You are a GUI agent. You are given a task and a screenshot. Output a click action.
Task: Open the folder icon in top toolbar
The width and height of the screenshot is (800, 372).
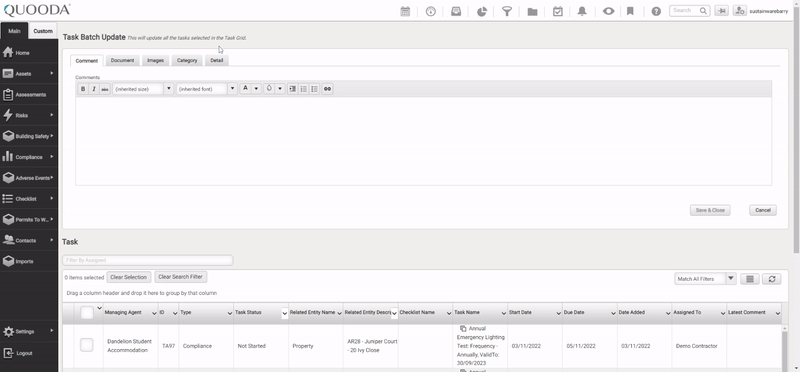pos(532,11)
